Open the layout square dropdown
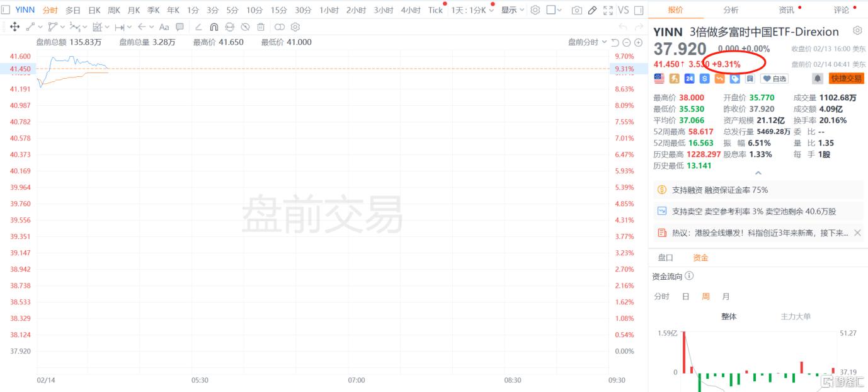Viewport: 868px width, 392px height. (x=554, y=10)
